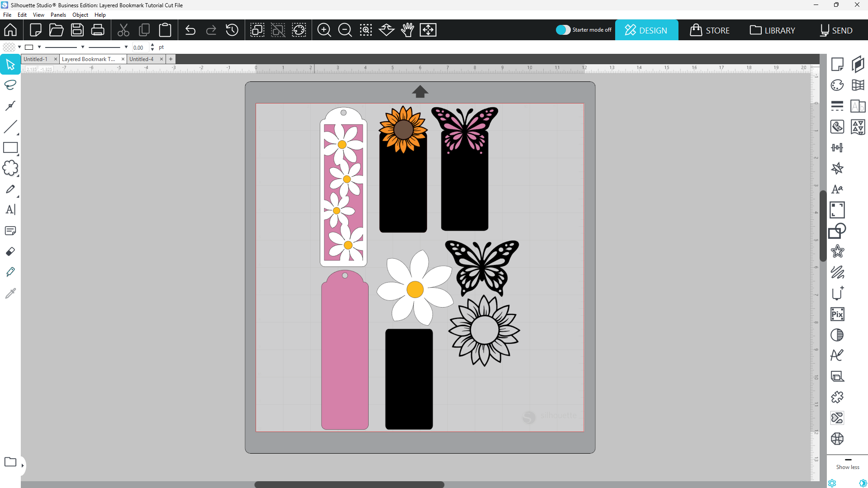Select the Text tool
The height and width of the screenshot is (488, 868).
point(10,210)
